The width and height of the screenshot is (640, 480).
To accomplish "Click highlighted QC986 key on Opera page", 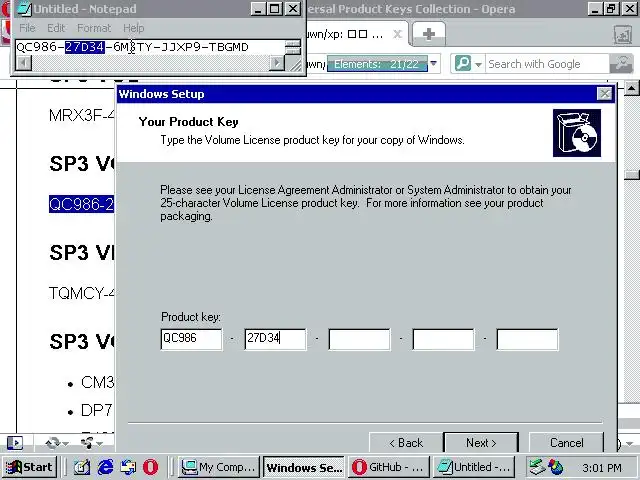I will pos(81,204).
